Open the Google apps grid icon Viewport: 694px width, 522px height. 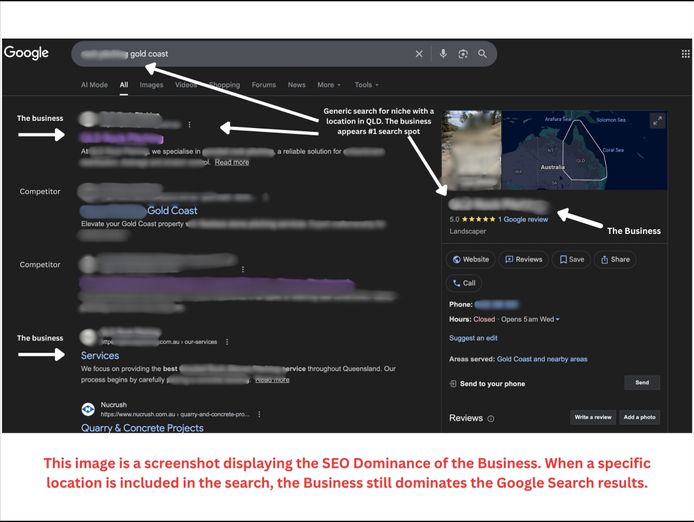click(x=686, y=54)
